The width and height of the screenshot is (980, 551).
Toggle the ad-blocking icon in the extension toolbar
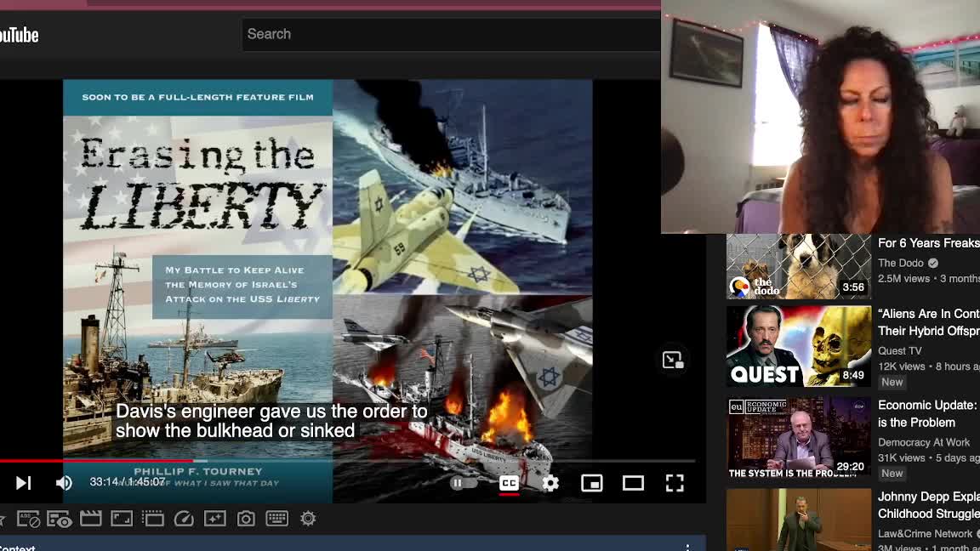(28, 519)
